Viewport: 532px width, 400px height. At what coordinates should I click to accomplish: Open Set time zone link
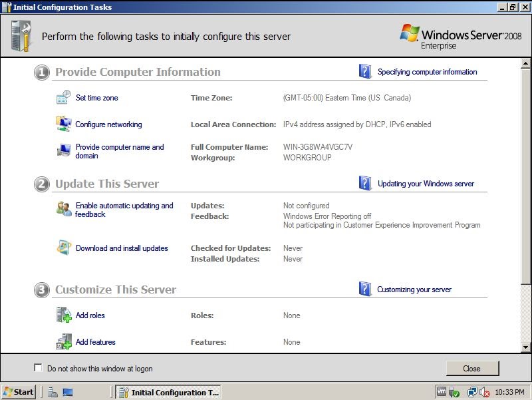[x=96, y=98]
